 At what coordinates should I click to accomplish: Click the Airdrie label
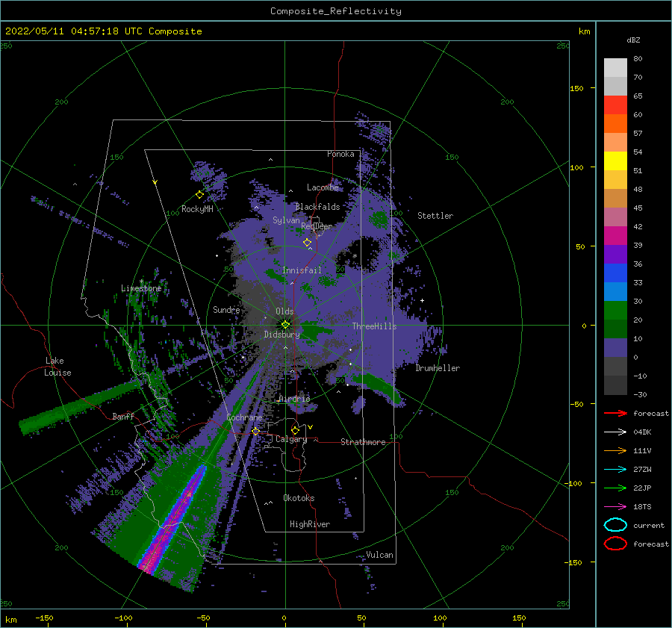pos(294,399)
